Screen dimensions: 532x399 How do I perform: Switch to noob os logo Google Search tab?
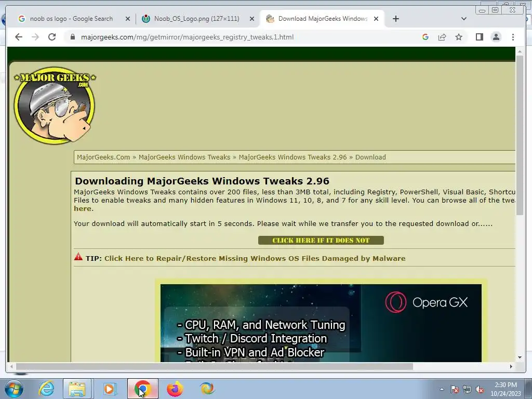71,19
